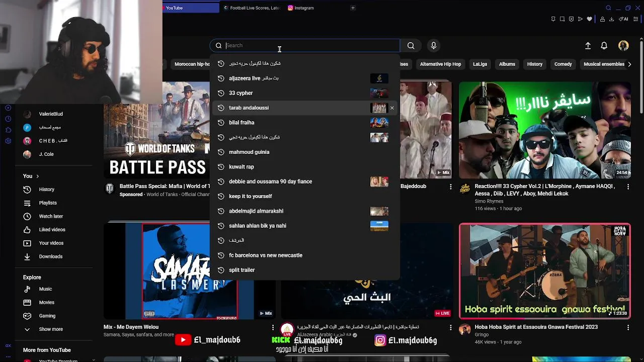
Task: Switch to Football Live Scores tab
Action: point(252,8)
